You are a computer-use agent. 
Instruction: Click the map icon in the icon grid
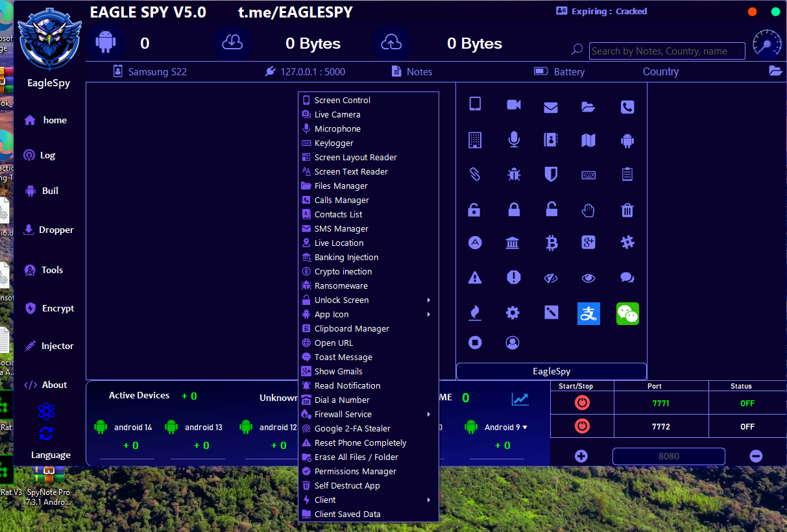pos(588,139)
